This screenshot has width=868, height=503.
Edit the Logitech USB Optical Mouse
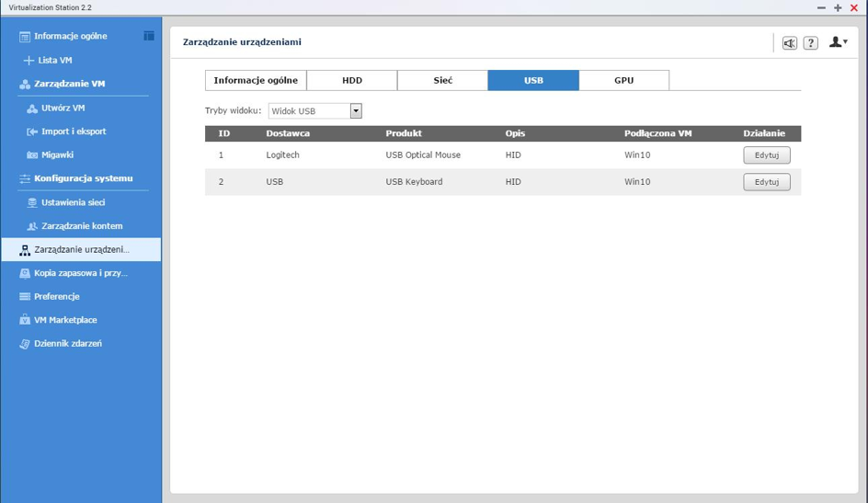766,155
